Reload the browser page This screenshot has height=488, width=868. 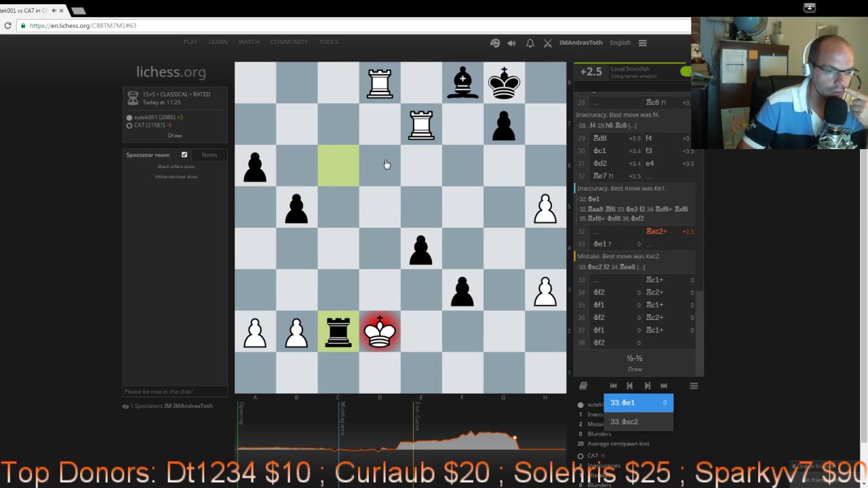[x=7, y=26]
